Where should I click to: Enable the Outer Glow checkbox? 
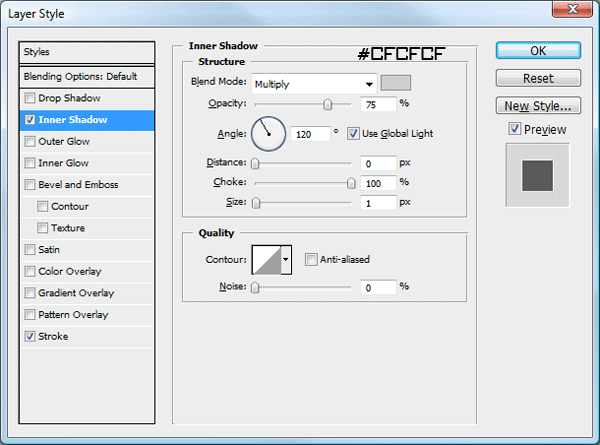click(30, 142)
